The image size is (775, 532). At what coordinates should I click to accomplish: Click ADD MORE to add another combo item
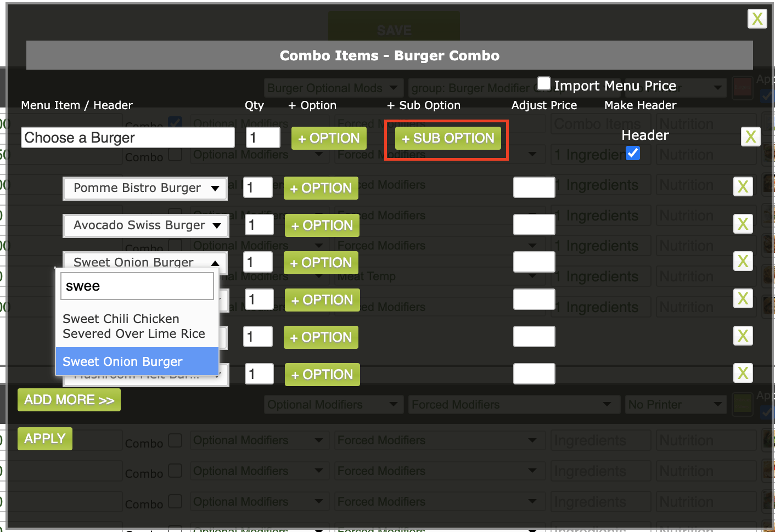pyautogui.click(x=69, y=400)
